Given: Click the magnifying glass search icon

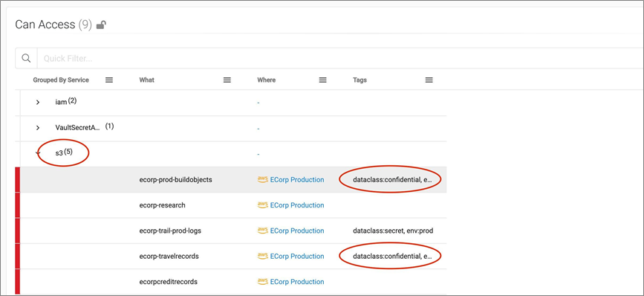Looking at the screenshot, I should tap(26, 58).
